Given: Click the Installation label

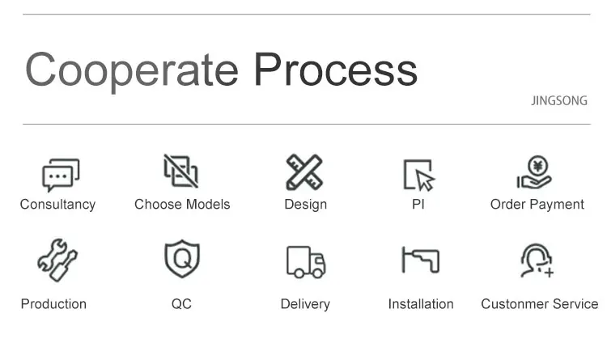Looking at the screenshot, I should 421,304.
